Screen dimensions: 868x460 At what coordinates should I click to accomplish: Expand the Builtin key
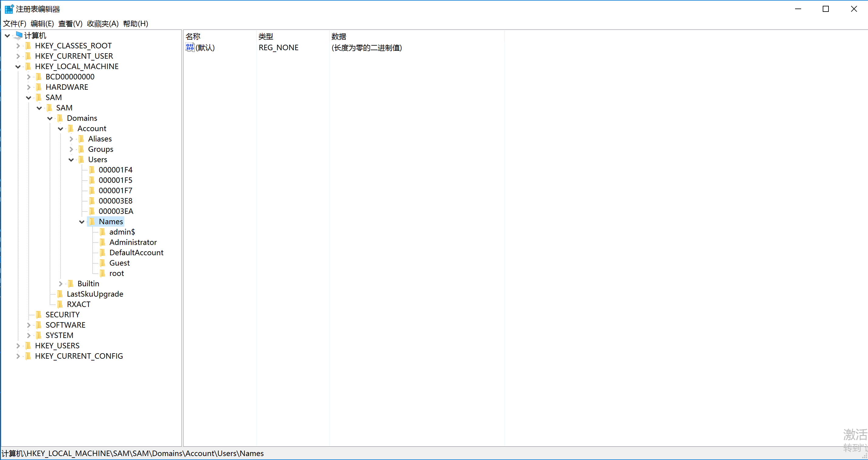pyautogui.click(x=61, y=284)
